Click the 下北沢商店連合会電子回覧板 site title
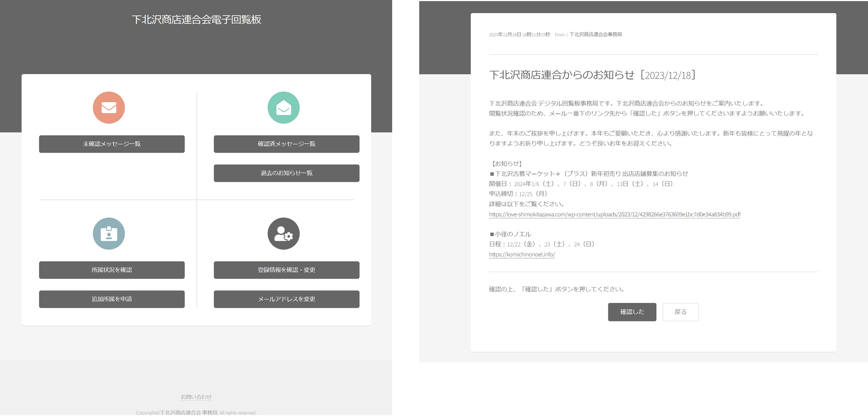 pyautogui.click(x=196, y=19)
